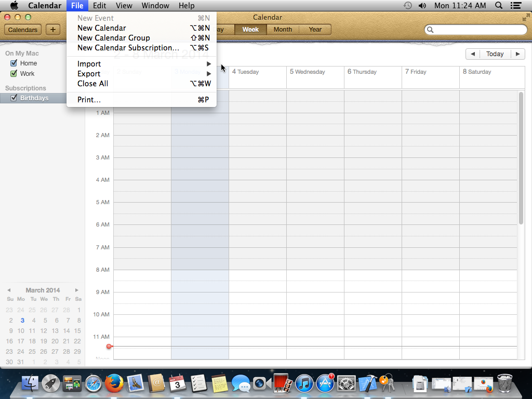Toggle the Home calendar checkbox

point(14,63)
